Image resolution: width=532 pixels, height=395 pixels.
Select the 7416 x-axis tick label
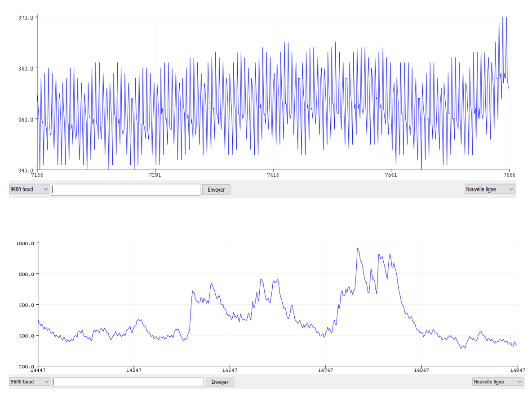273,175
